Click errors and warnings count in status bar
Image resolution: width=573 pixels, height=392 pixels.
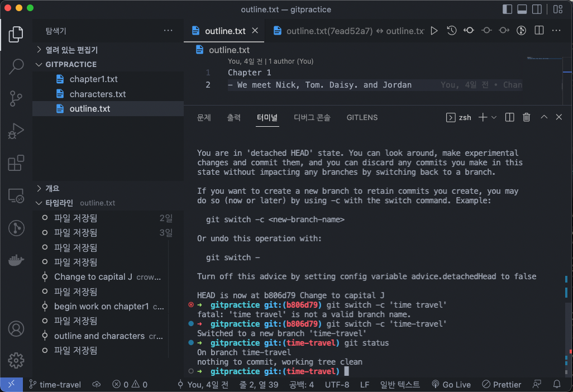[130, 384]
